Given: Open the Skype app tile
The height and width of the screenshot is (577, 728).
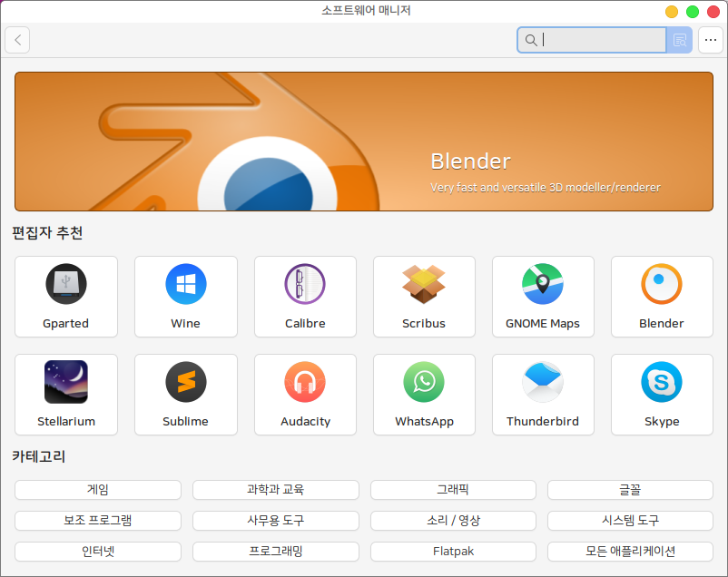Looking at the screenshot, I should coord(662,395).
